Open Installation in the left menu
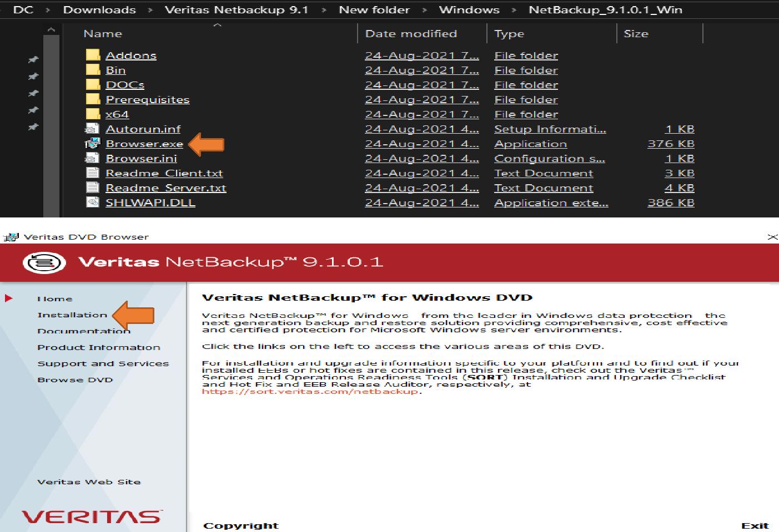Screen dimensions: 779x532 tap(72, 315)
